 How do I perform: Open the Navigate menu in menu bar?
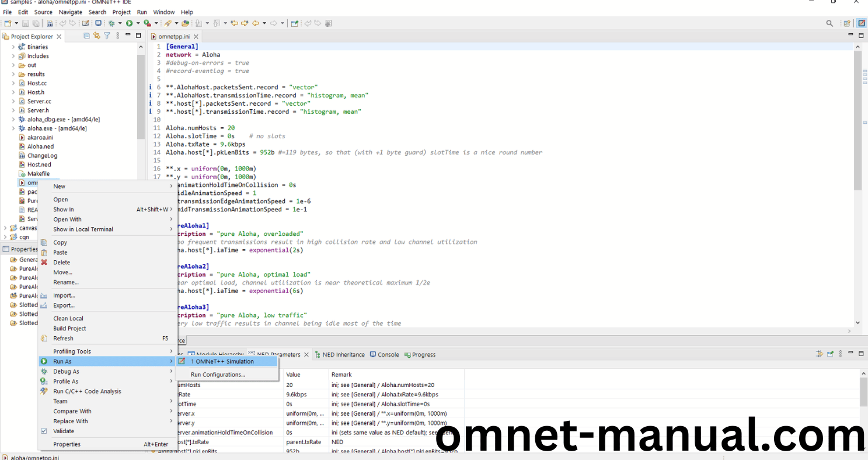coord(70,12)
